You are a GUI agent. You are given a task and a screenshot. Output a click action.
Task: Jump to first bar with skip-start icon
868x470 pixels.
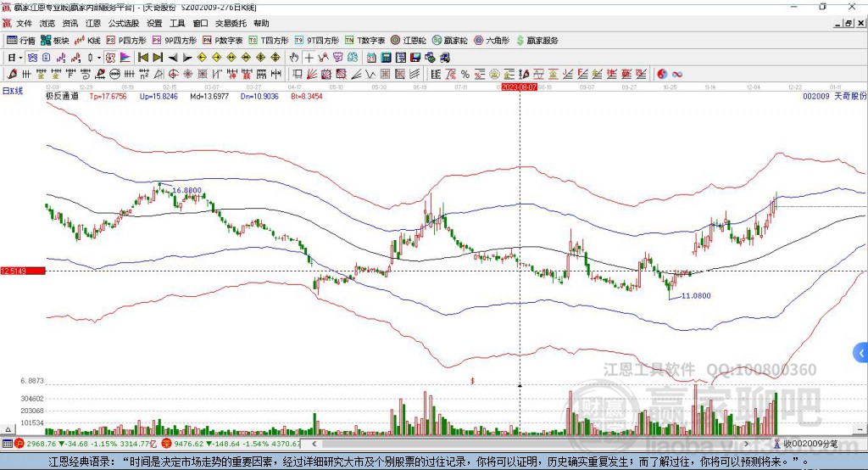pos(142,58)
